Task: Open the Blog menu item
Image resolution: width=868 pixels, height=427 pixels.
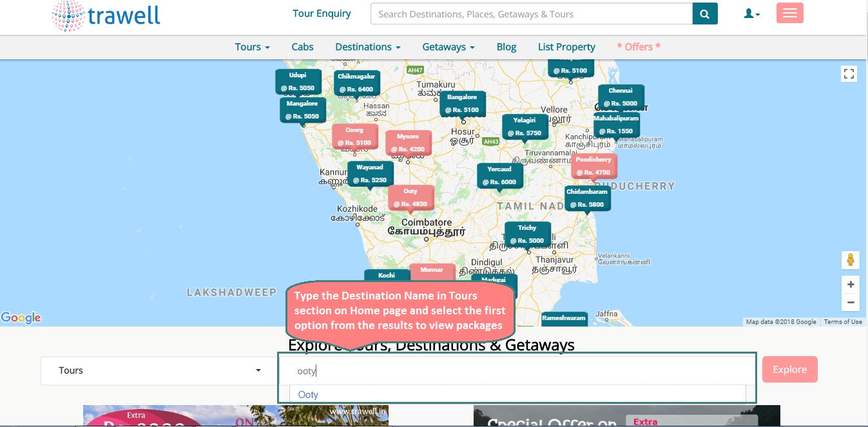Action: point(506,46)
